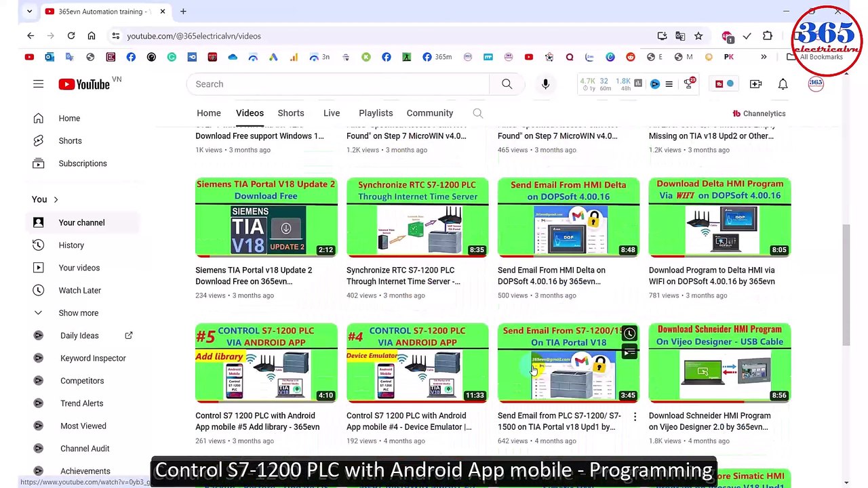The image size is (868, 488).
Task: Switch to the Videos tab
Action: [x=250, y=113]
